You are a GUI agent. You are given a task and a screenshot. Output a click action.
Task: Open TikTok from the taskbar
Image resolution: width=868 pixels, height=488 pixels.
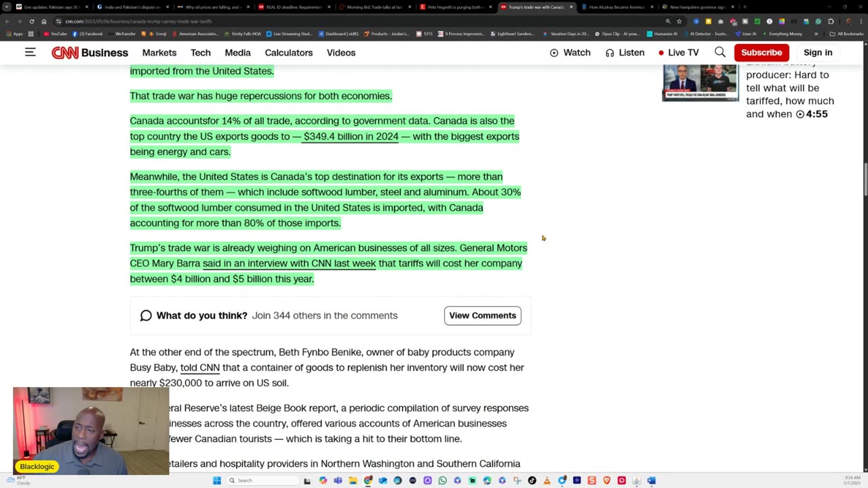click(x=532, y=481)
